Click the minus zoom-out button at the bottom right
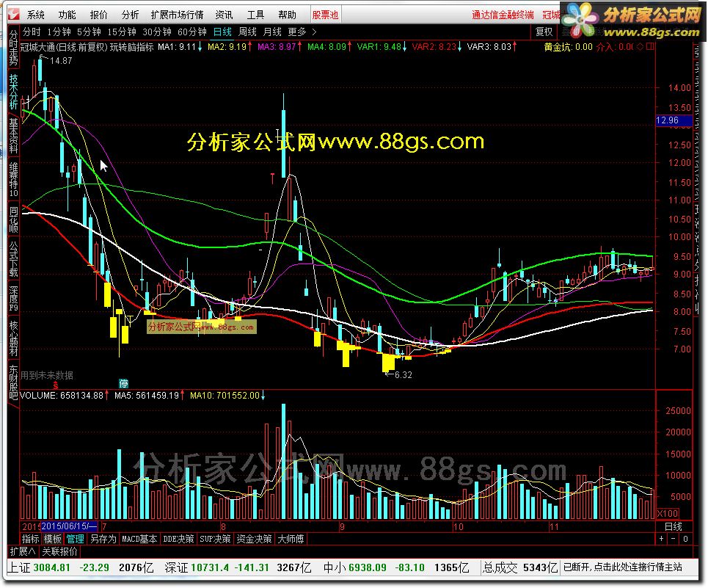 tap(674, 539)
